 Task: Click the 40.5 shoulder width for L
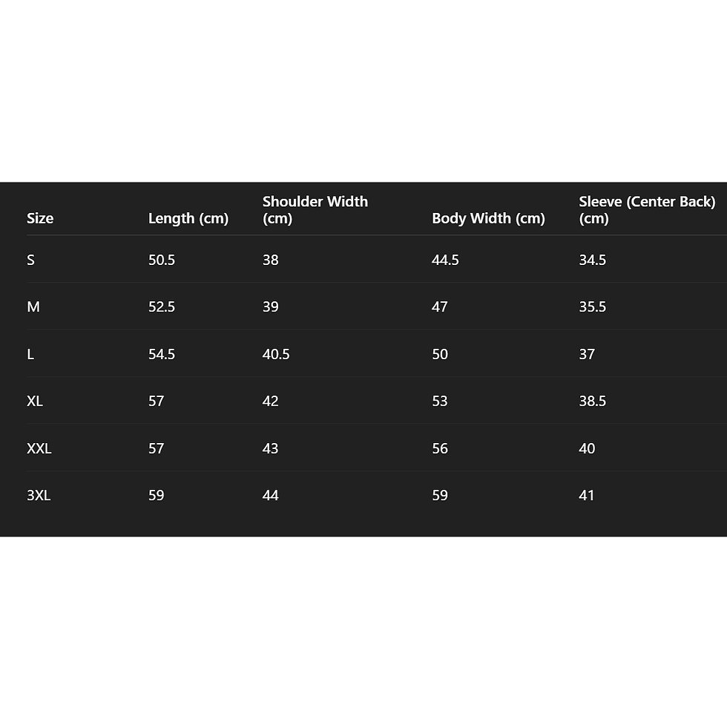(x=276, y=354)
